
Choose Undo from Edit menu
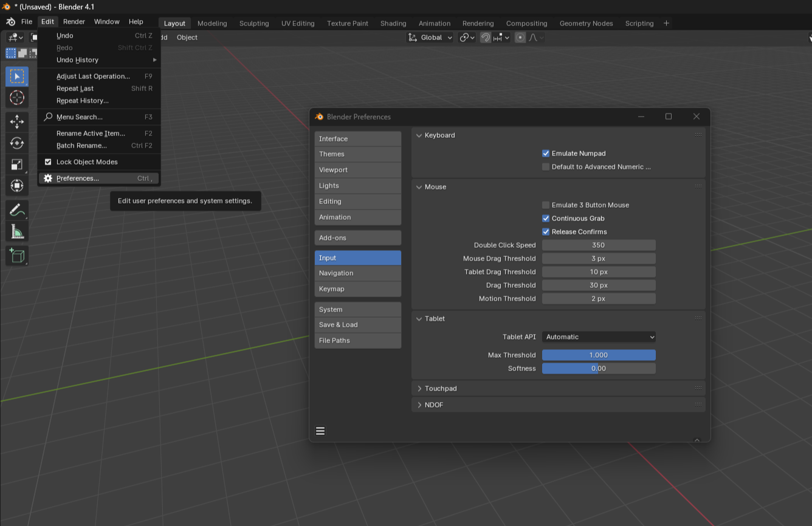99,36
